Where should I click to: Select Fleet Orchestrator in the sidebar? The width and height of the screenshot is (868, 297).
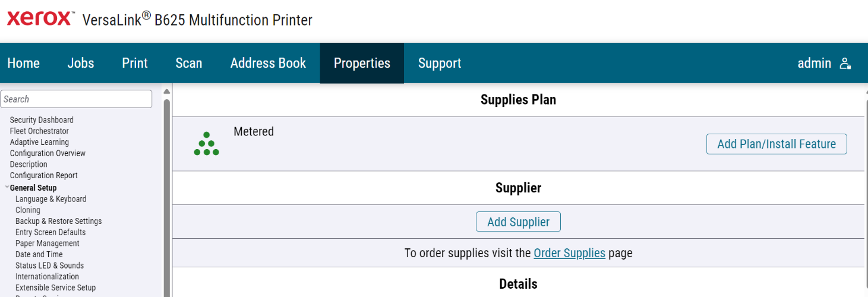39,131
